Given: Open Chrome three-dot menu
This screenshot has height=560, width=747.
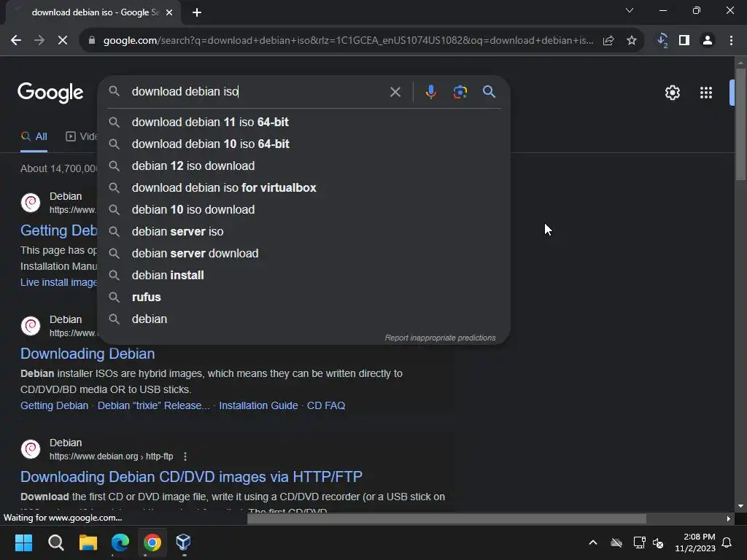Looking at the screenshot, I should click(731, 41).
